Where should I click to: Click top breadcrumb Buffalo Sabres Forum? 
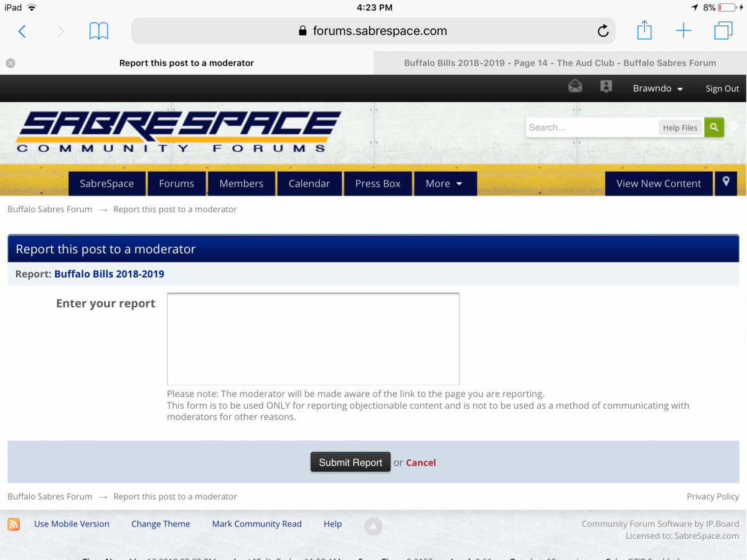point(50,209)
